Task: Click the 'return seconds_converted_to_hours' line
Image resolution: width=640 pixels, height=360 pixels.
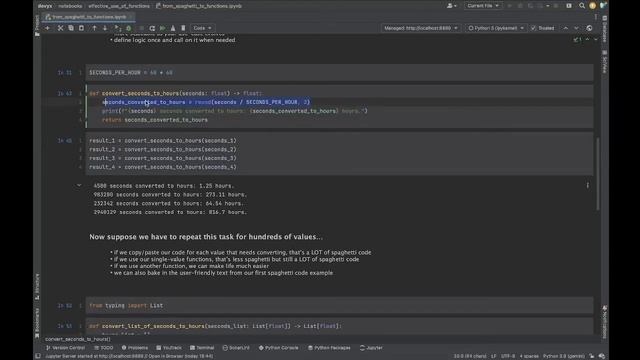Action: click(155, 120)
